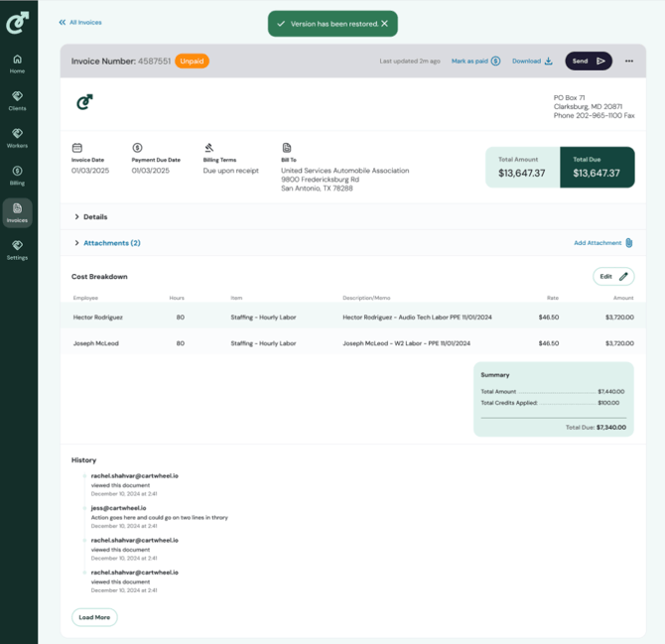This screenshot has height=644, width=665.
Task: Open the Workers section
Action: (17, 138)
